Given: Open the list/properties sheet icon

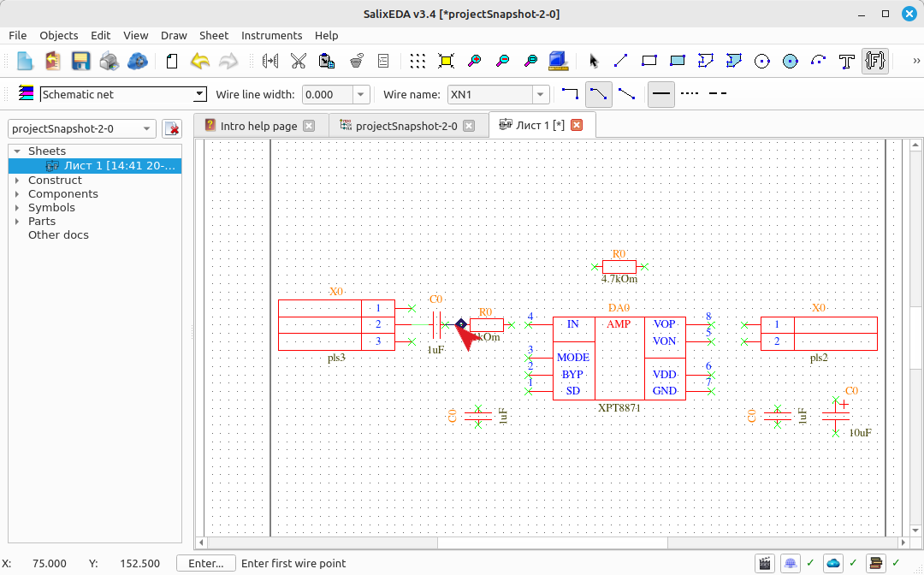Looking at the screenshot, I should (383, 62).
